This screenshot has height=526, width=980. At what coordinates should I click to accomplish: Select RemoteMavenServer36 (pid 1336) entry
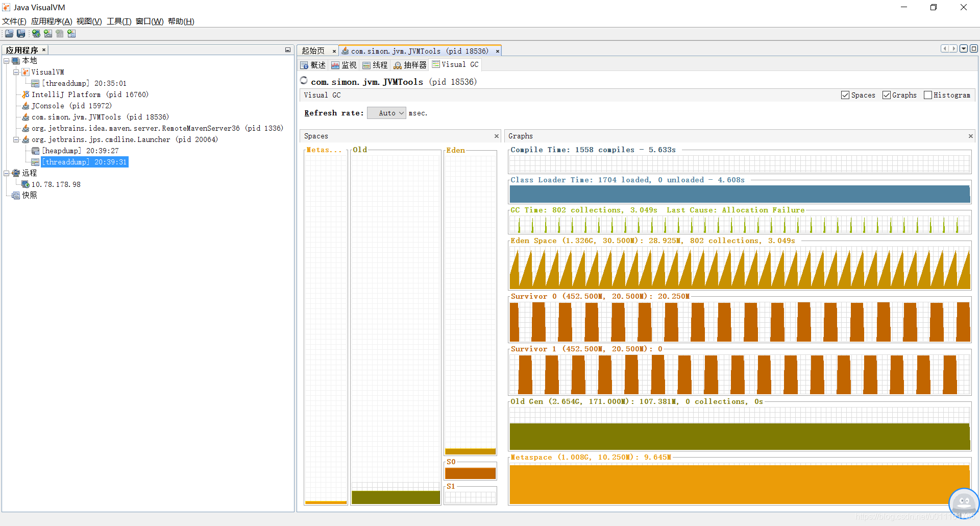click(157, 128)
